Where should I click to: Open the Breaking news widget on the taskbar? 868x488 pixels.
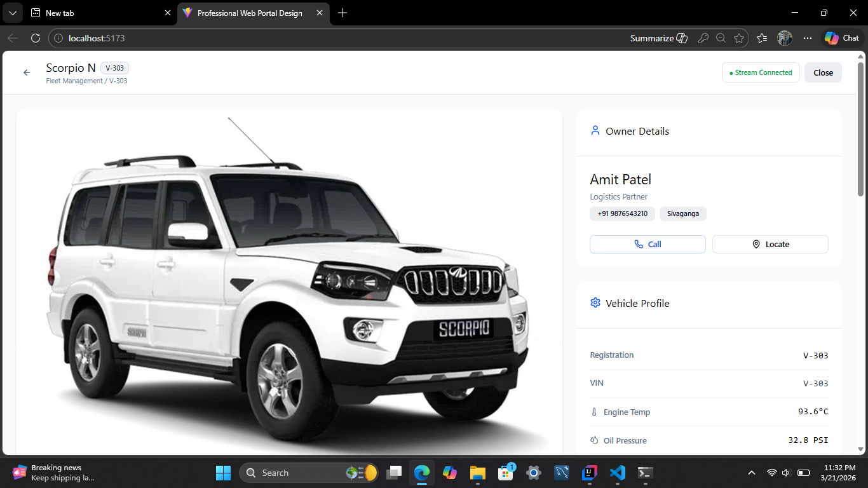[x=54, y=473]
